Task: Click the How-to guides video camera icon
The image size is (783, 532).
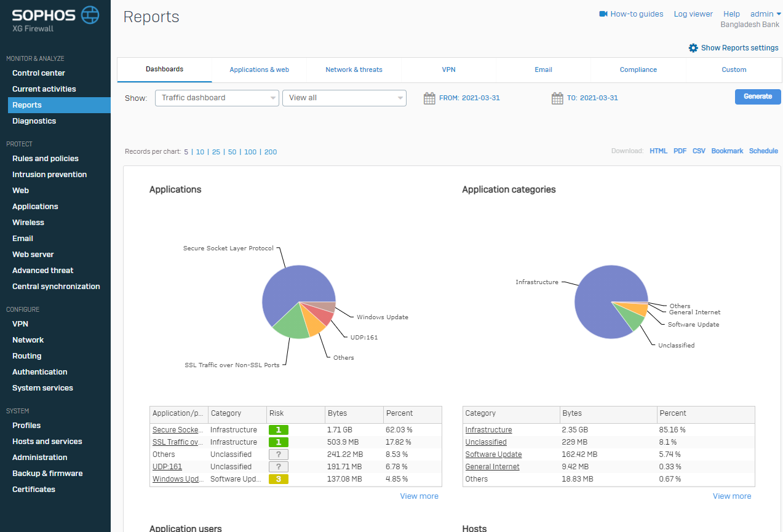Action: click(603, 14)
